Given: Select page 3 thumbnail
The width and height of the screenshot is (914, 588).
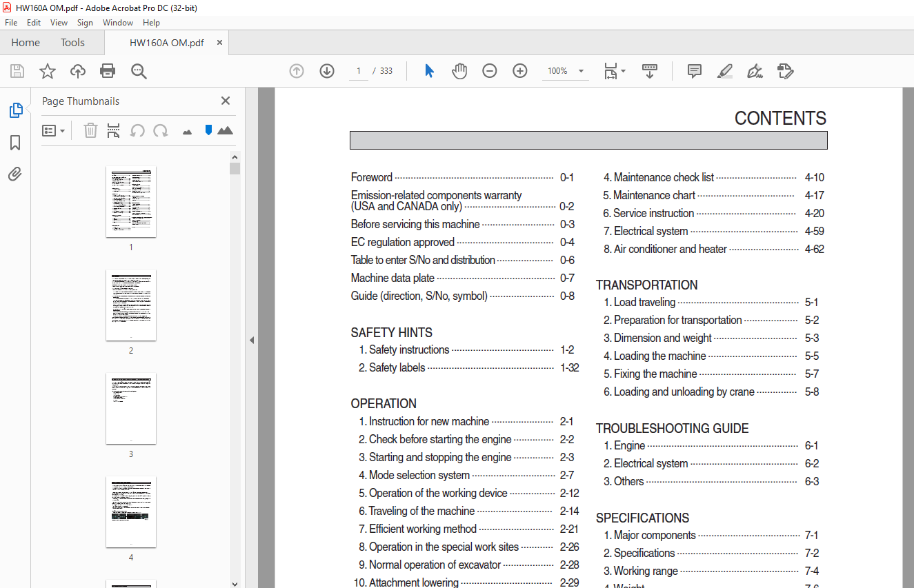Looking at the screenshot, I should tap(131, 408).
